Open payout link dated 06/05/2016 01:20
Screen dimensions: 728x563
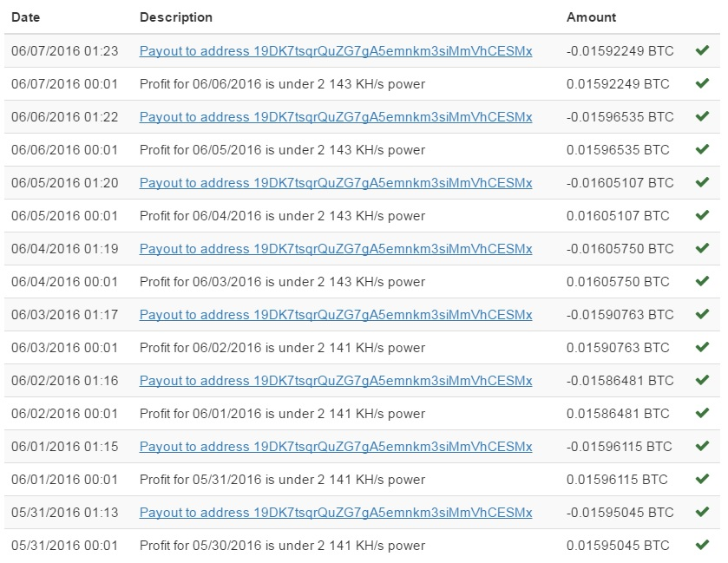336,183
